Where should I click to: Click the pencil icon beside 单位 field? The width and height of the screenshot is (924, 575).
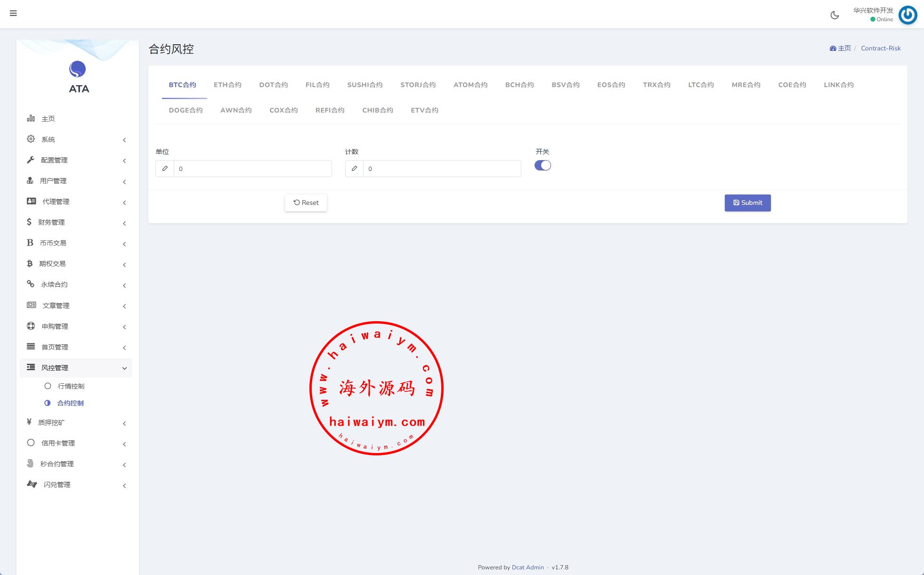coord(165,169)
